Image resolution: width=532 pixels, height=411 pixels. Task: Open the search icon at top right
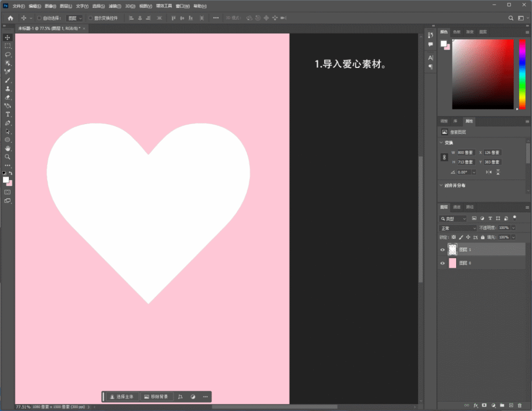(511, 18)
